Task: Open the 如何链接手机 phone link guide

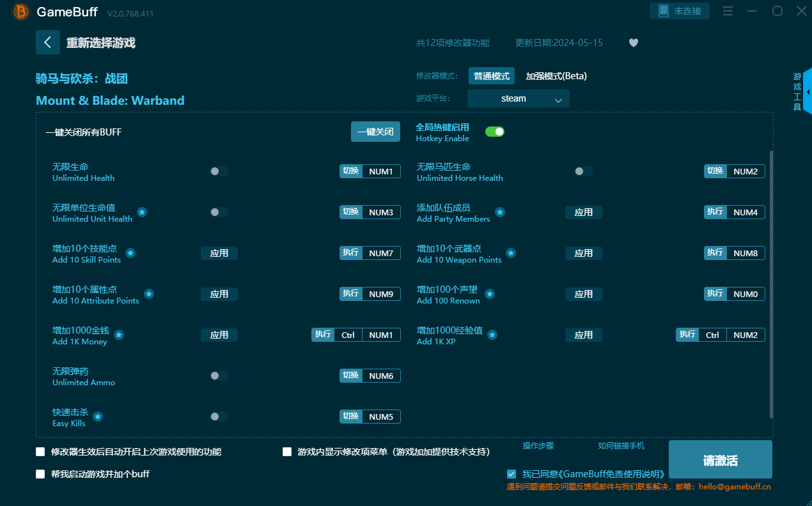Action: pyautogui.click(x=621, y=446)
